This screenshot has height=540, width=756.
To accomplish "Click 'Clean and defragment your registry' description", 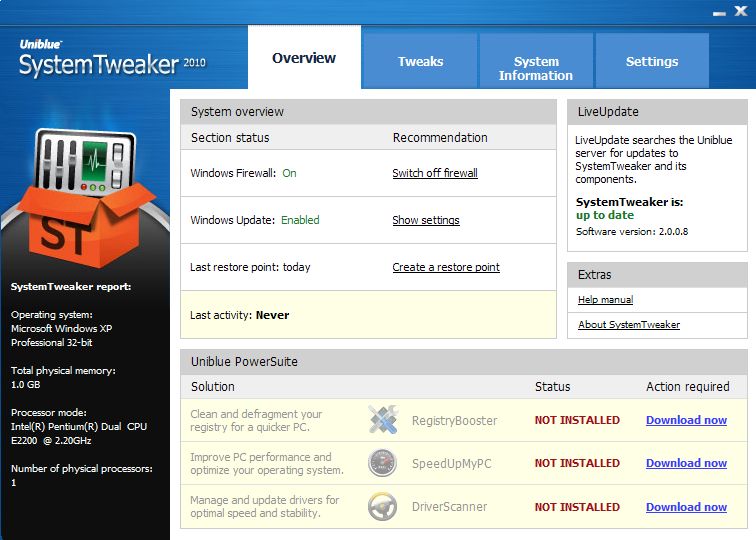I will point(256,420).
